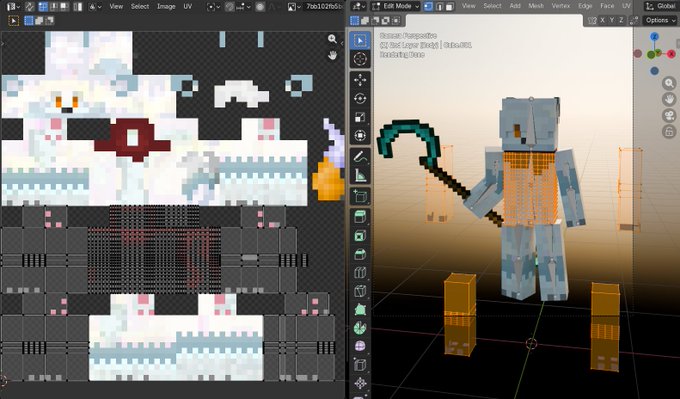Select the Extrude Region tool

point(360,217)
